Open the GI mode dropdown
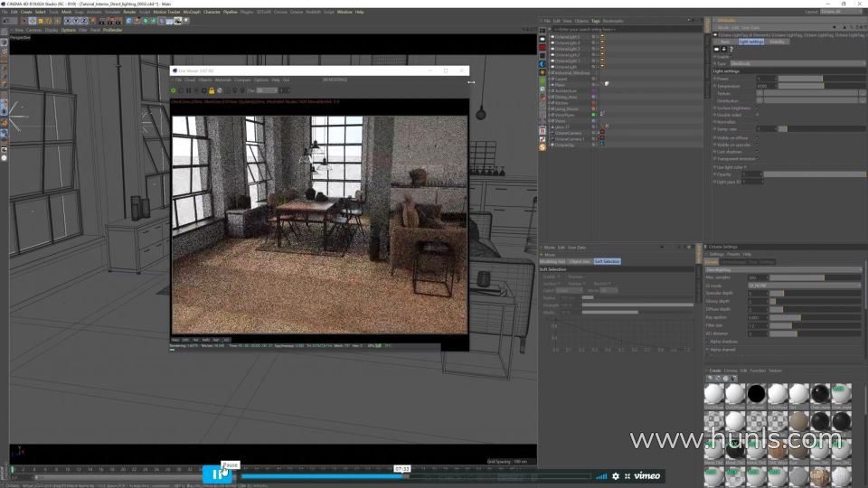 tap(804, 286)
